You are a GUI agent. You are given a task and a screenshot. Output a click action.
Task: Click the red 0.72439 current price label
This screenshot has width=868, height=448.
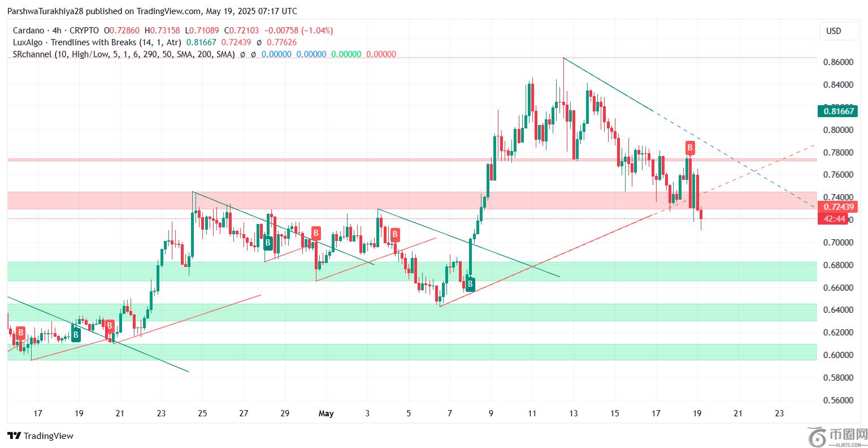[838, 207]
